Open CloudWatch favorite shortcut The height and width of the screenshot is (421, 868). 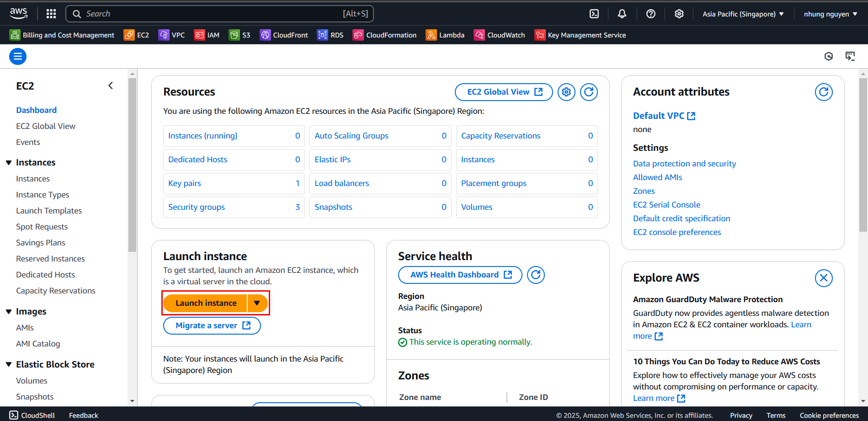click(500, 35)
